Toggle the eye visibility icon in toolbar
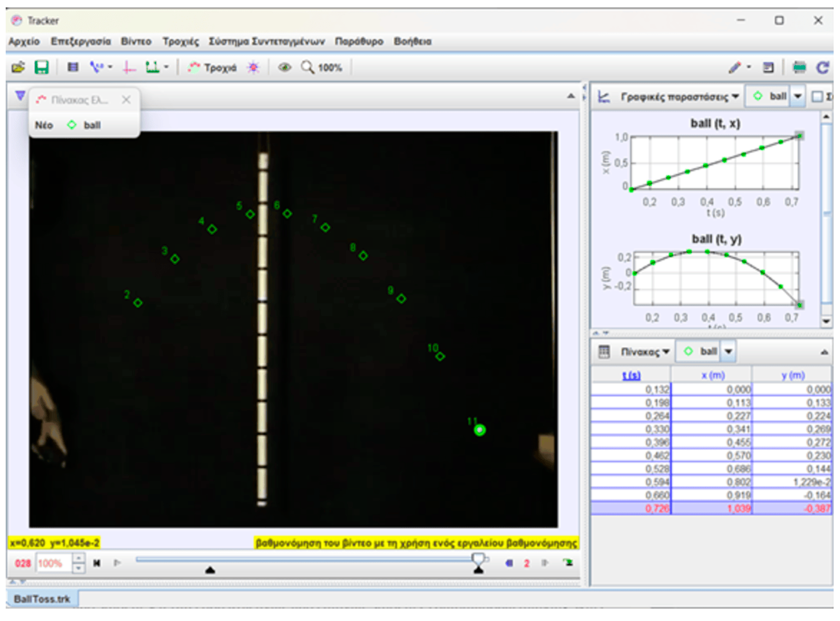The height and width of the screenshot is (621, 840). [x=284, y=68]
